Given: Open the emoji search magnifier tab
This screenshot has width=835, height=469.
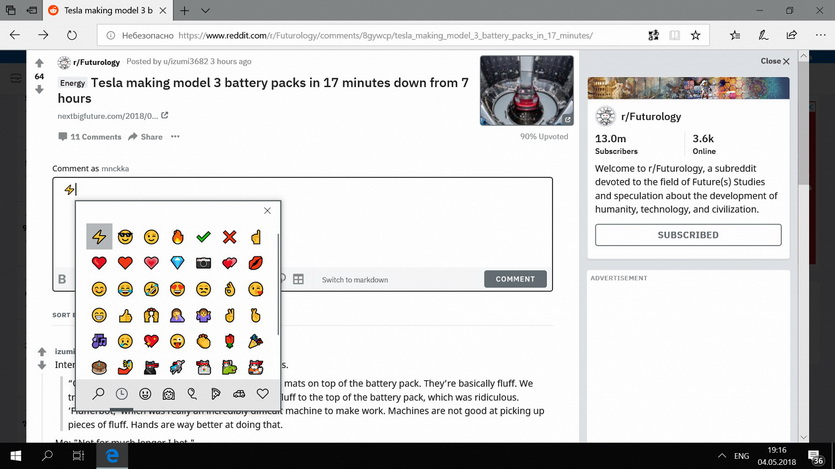Looking at the screenshot, I should [x=99, y=394].
